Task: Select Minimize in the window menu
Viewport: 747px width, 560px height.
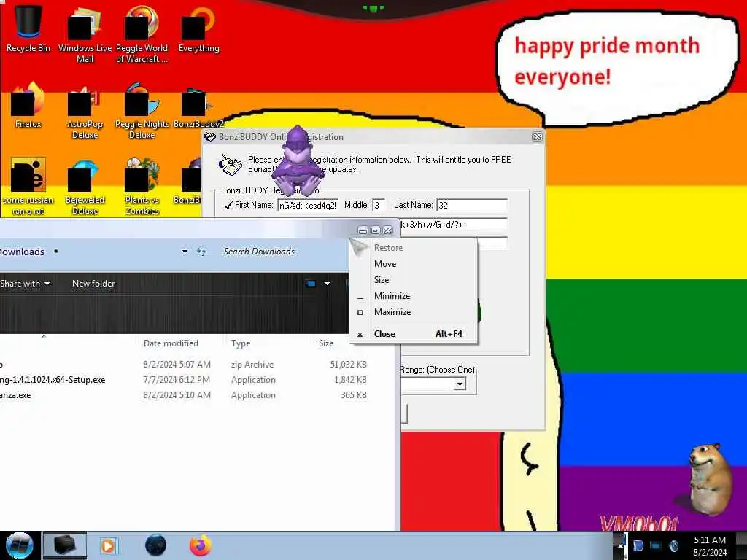Action: click(414, 296)
